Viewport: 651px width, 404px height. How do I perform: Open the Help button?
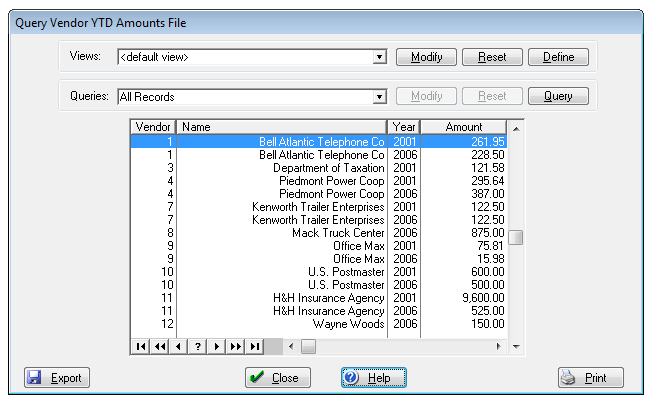click(x=373, y=378)
